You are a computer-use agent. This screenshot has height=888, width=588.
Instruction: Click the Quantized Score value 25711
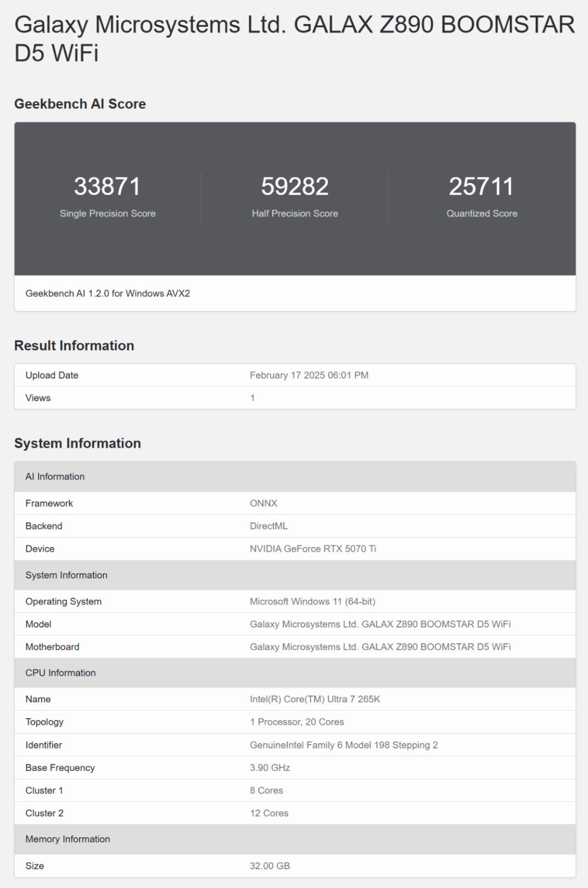(481, 186)
